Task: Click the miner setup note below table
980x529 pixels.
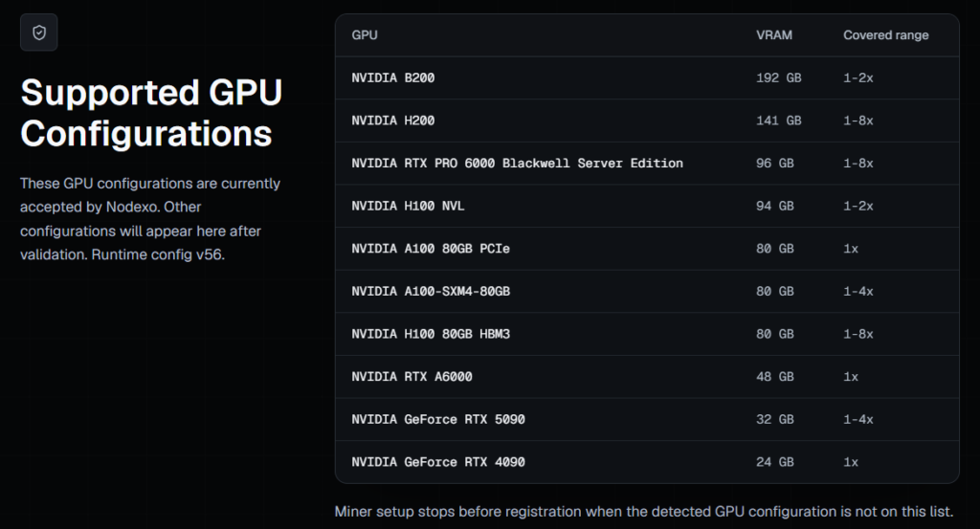Action: click(x=644, y=512)
